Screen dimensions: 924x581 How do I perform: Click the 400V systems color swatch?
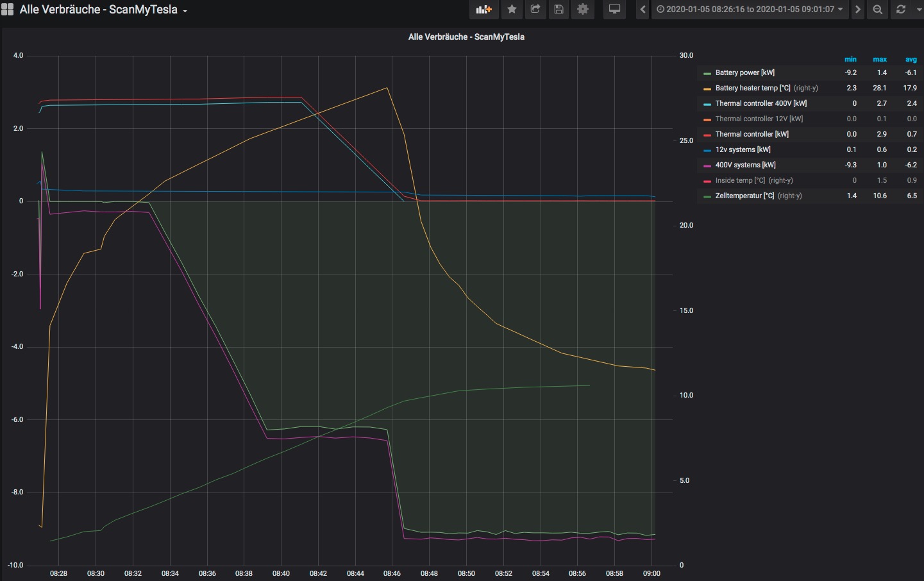tap(707, 166)
